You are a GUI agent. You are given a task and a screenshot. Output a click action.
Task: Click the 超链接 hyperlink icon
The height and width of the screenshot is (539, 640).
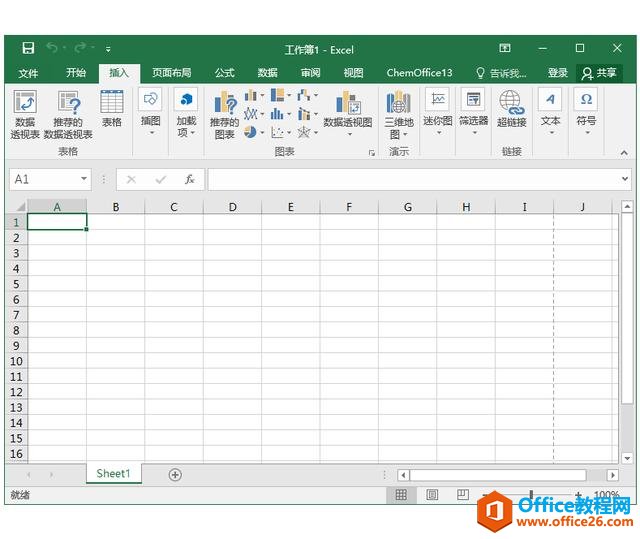511,109
